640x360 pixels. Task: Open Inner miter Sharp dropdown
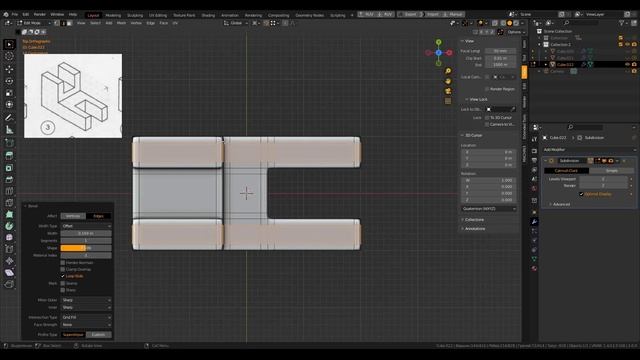pyautogui.click(x=86, y=307)
